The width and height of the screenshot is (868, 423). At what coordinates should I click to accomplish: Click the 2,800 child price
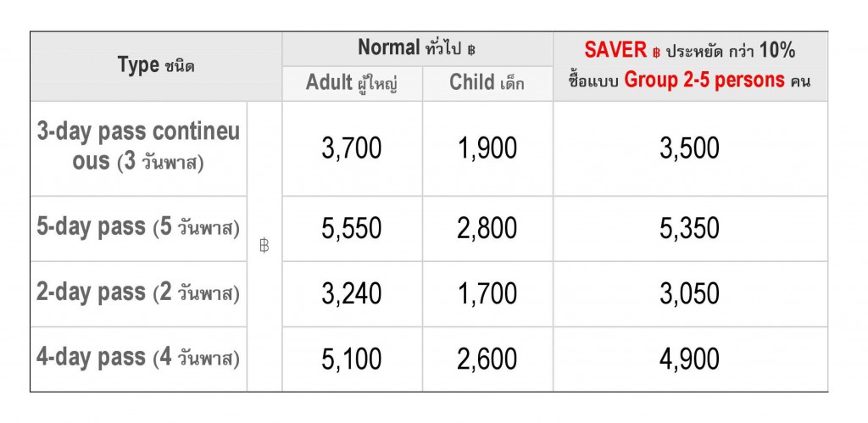[487, 229]
